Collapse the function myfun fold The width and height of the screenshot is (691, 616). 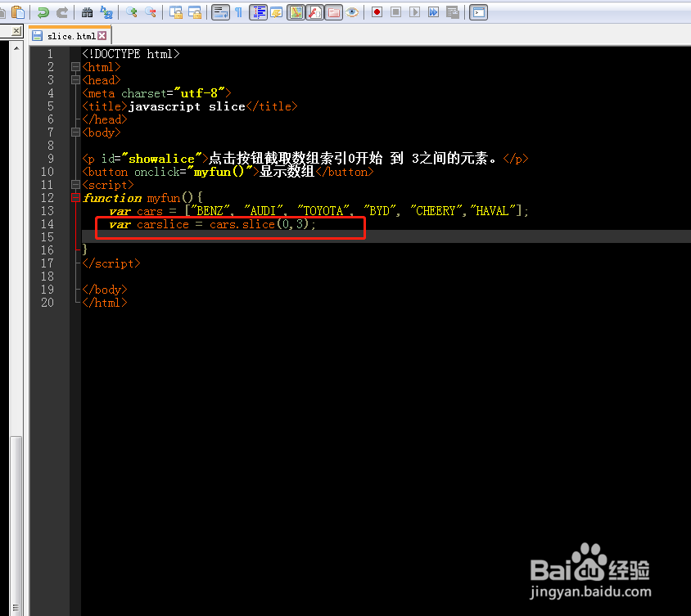click(x=75, y=198)
